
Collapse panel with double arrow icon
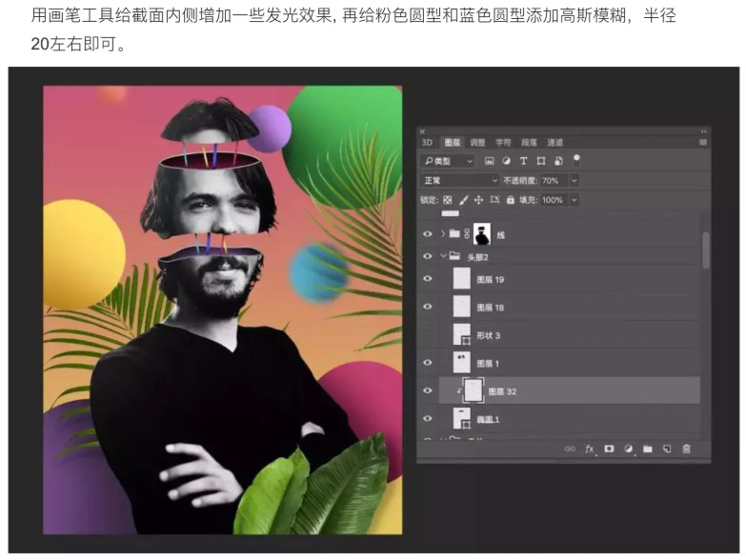click(704, 131)
